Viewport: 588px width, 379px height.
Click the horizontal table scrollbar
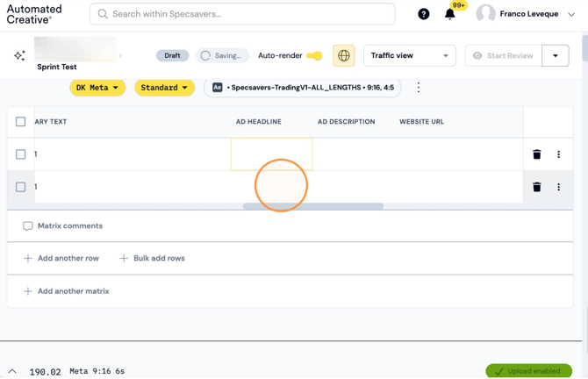(x=313, y=206)
